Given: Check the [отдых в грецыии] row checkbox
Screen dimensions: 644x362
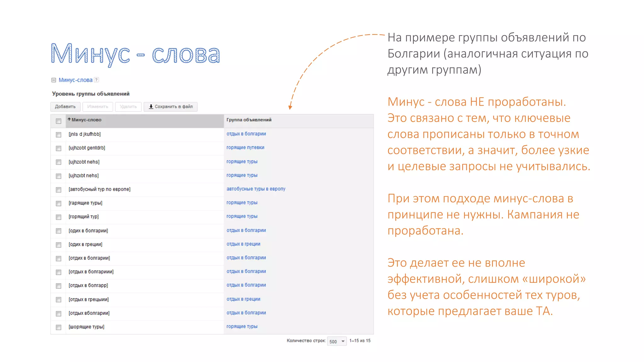Looking at the screenshot, I should [x=58, y=300].
